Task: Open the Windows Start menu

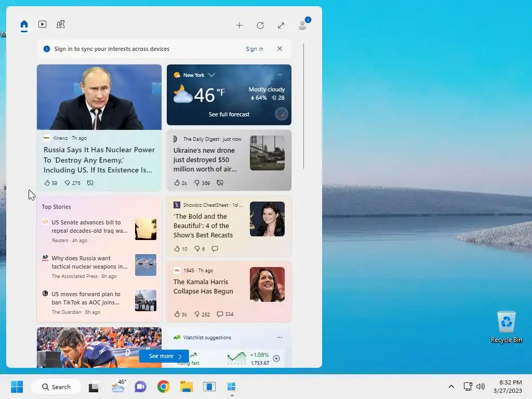Action: pyautogui.click(x=17, y=387)
